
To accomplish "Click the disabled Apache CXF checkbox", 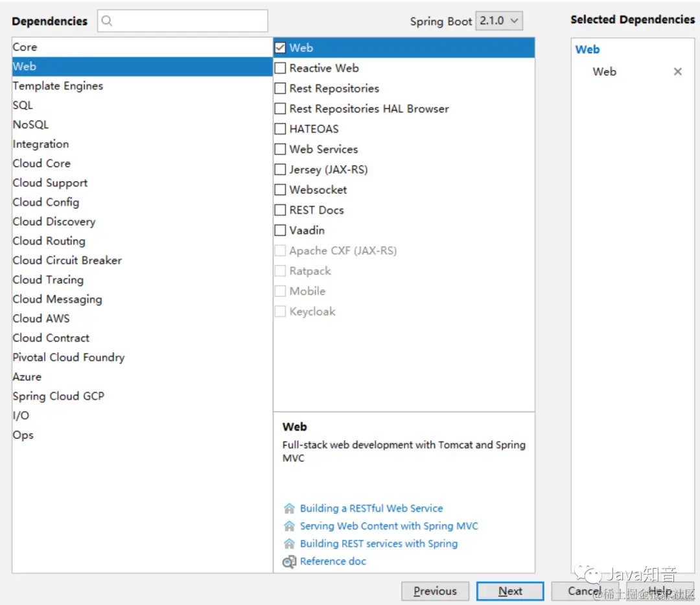I will (x=280, y=250).
